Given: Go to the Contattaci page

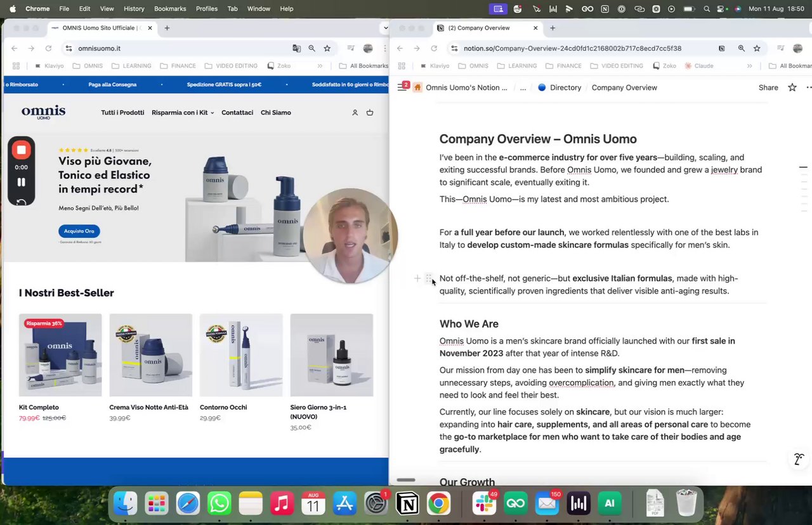Looking at the screenshot, I should pos(237,112).
